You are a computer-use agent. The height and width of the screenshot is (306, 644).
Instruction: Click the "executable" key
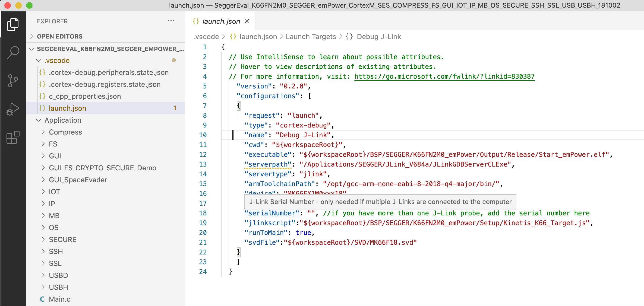point(268,155)
